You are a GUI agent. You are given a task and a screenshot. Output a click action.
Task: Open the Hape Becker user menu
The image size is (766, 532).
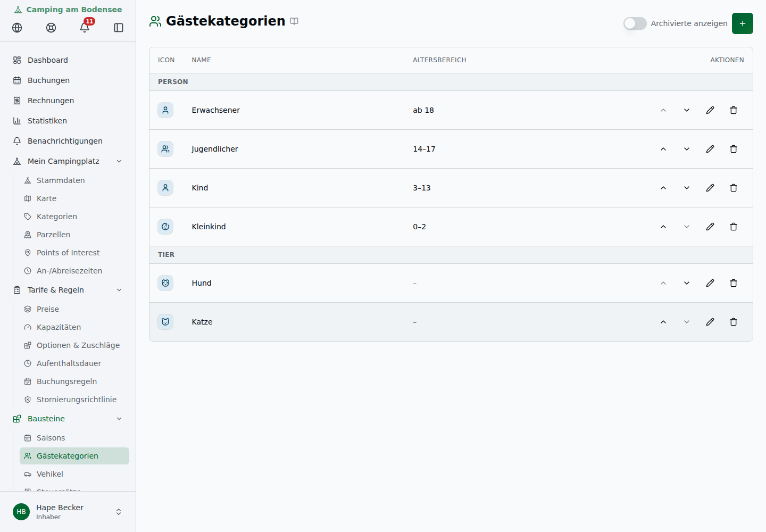coord(68,512)
